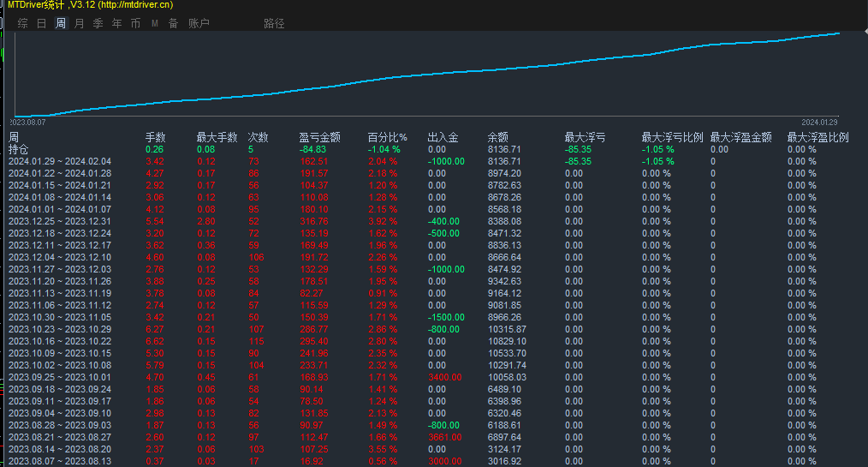Select the 币 currency tab

click(x=135, y=24)
